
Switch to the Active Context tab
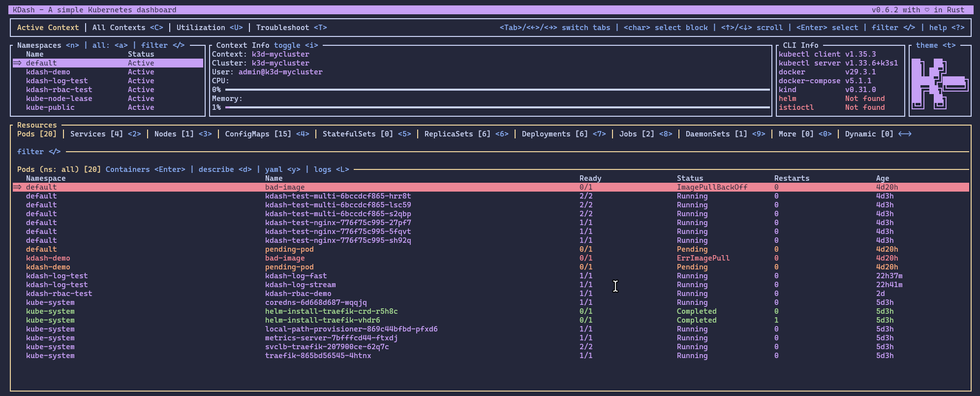pos(48,28)
